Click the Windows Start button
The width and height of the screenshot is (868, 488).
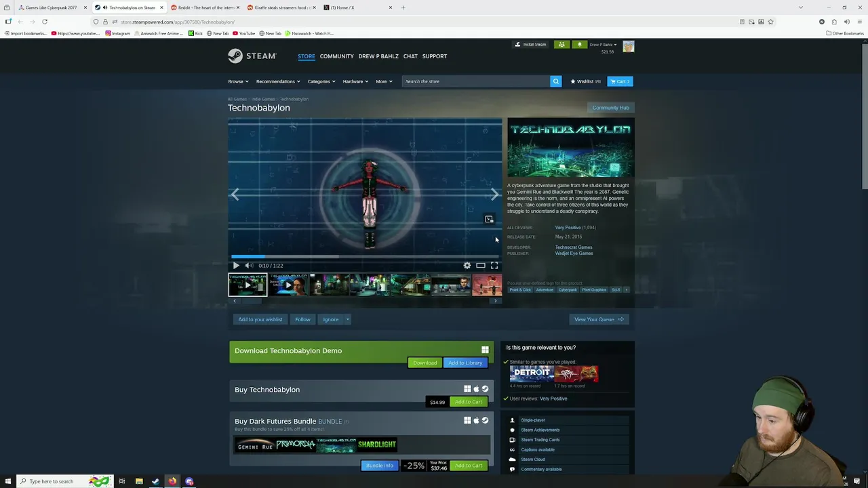point(7,481)
